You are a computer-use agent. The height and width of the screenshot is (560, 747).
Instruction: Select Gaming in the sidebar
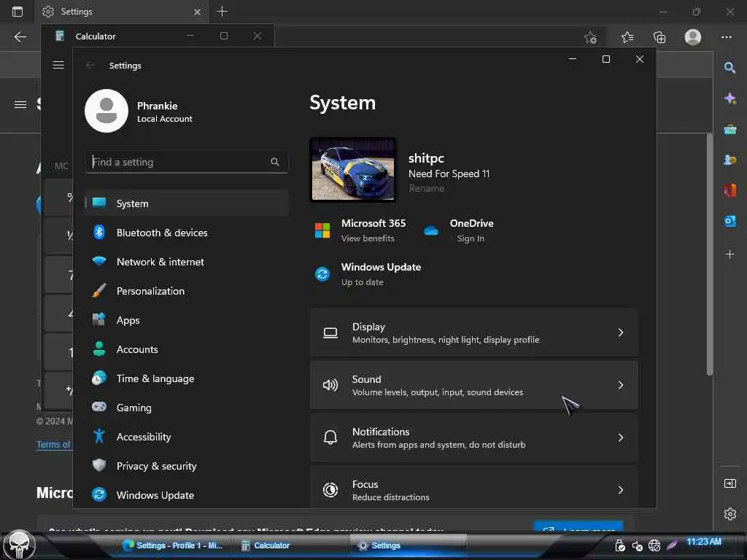tap(187, 408)
